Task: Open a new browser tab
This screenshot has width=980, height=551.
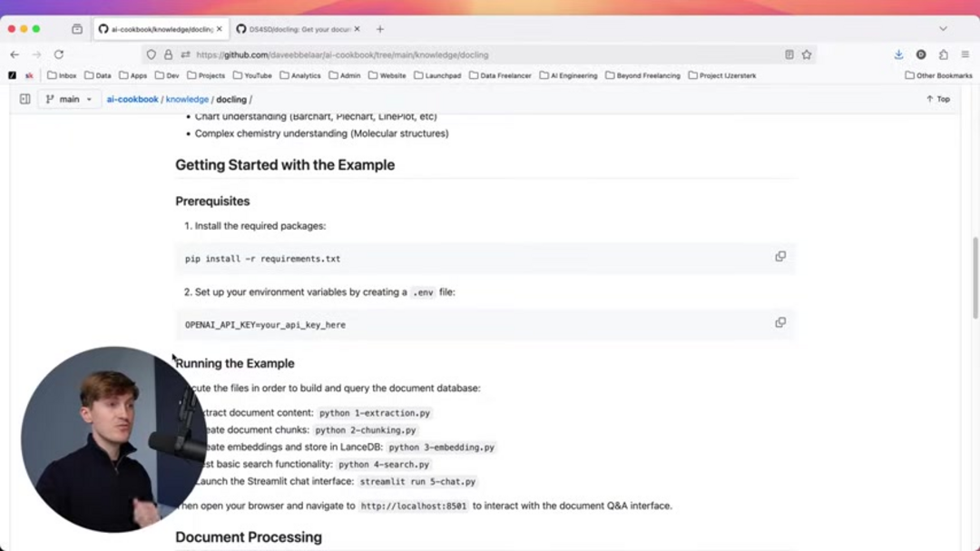Action: pyautogui.click(x=379, y=28)
